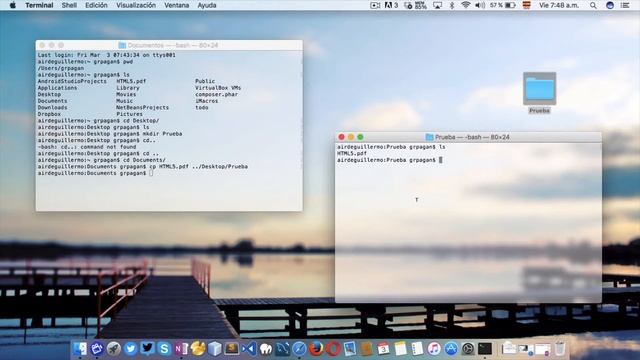Open the volume control in menu bar

480,5
